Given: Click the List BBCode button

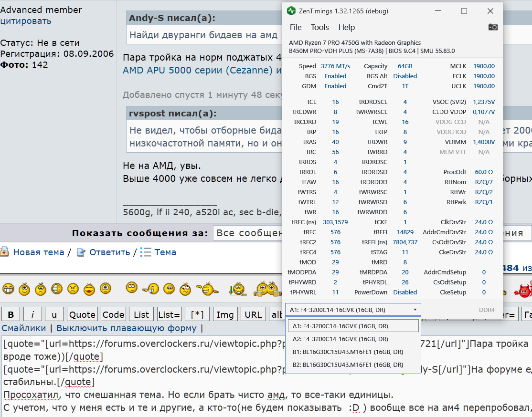Looking at the screenshot, I should (x=141, y=314).
